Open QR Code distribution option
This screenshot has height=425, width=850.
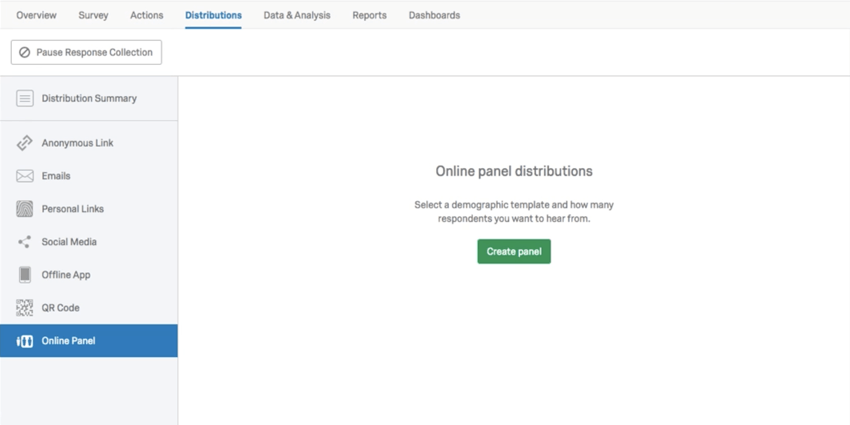89,308
